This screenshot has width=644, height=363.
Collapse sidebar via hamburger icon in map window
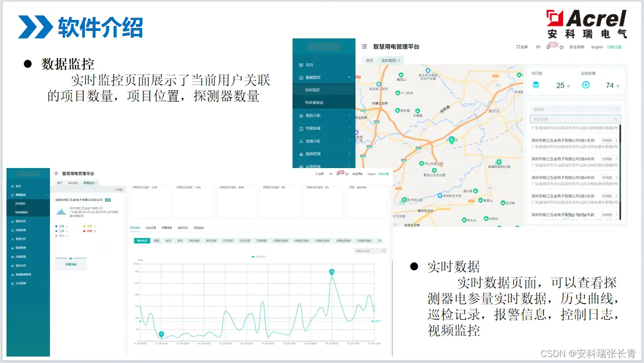pyautogui.click(x=364, y=47)
